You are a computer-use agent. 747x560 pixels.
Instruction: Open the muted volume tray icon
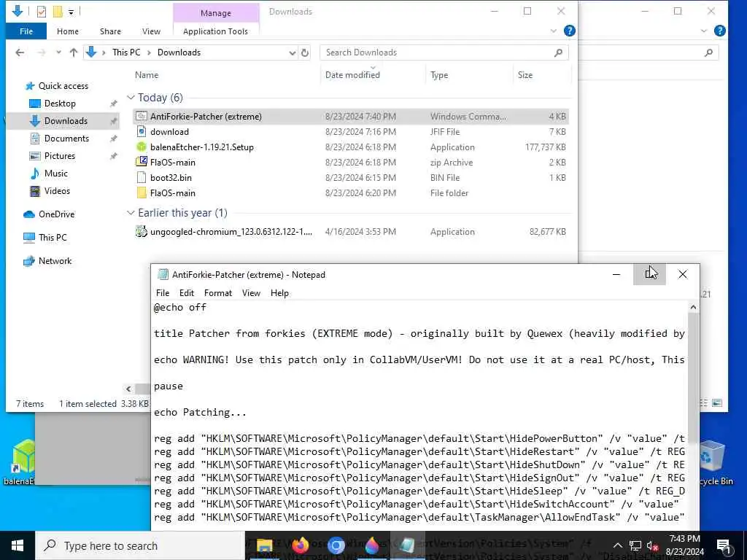[652, 545]
